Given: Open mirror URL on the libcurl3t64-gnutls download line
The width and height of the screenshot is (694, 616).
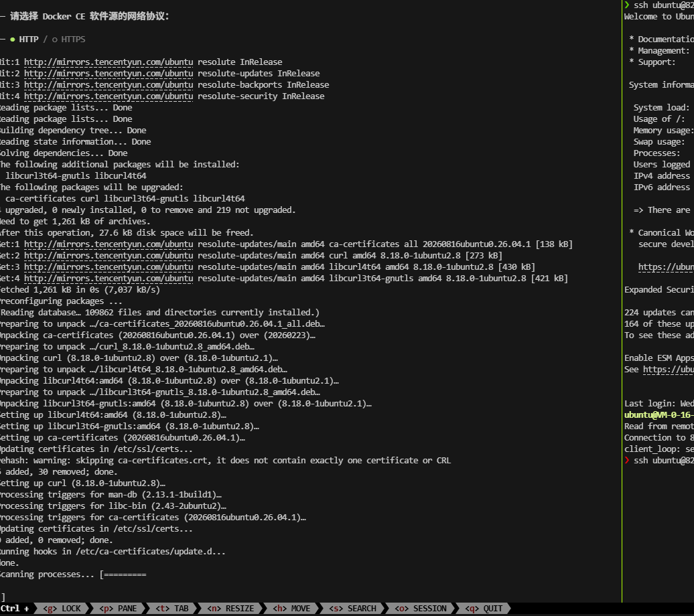Looking at the screenshot, I should pos(109,279).
